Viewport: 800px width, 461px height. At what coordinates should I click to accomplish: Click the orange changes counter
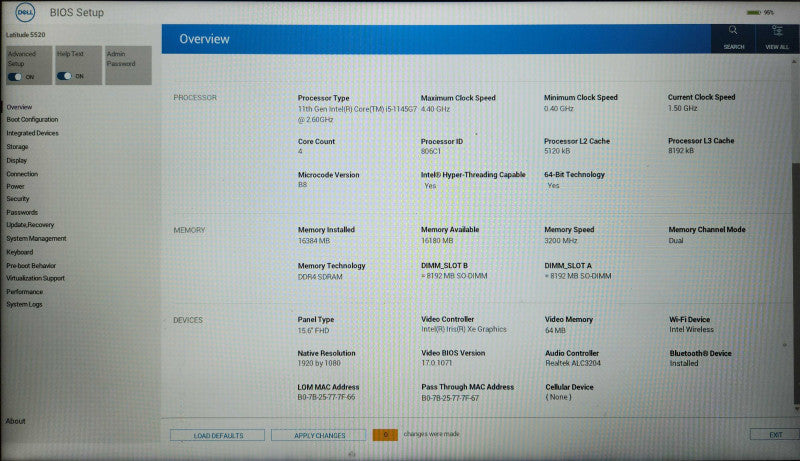(385, 434)
